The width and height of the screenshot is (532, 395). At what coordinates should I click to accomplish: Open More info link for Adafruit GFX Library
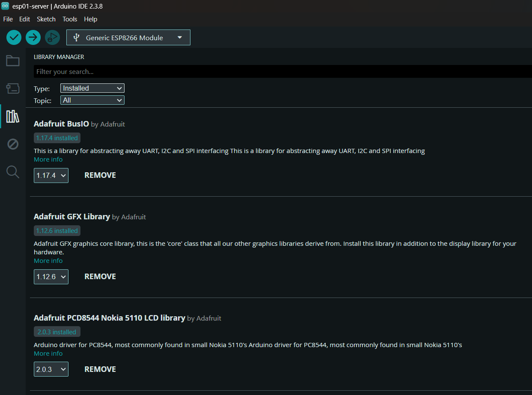tap(48, 261)
